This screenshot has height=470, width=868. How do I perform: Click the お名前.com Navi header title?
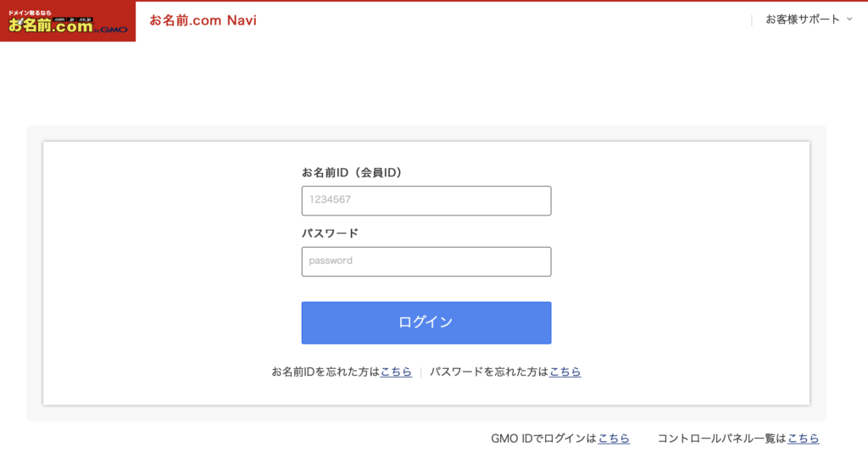point(203,20)
